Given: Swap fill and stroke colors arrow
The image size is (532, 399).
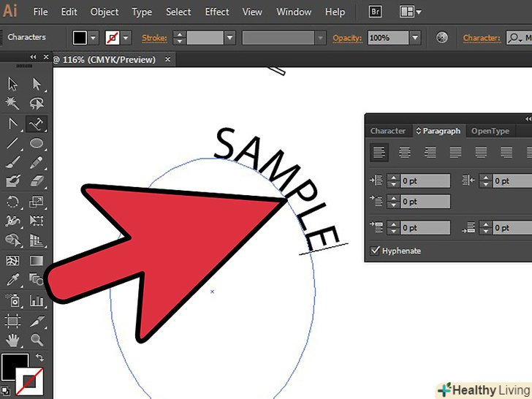Looking at the screenshot, I should click(39, 357).
